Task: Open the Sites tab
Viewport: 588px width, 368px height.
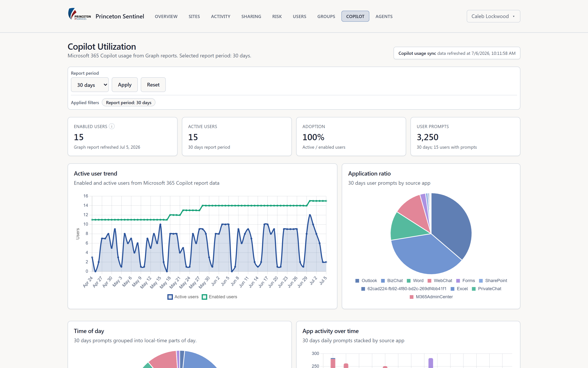Action: coord(194,16)
